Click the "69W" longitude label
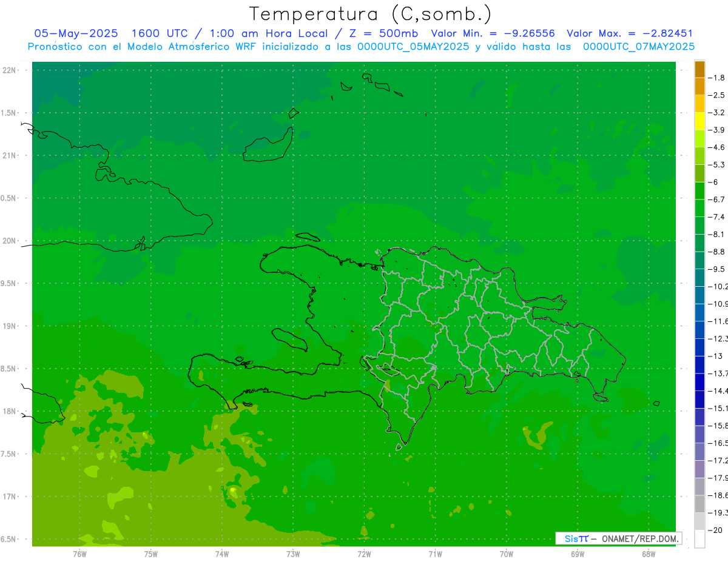The height and width of the screenshot is (562, 728). click(577, 554)
